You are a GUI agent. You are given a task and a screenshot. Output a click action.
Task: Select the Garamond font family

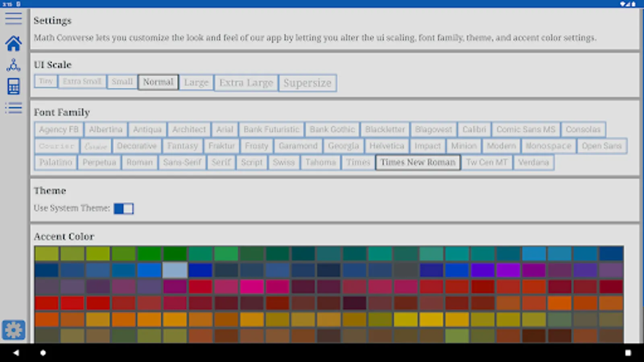tap(298, 146)
